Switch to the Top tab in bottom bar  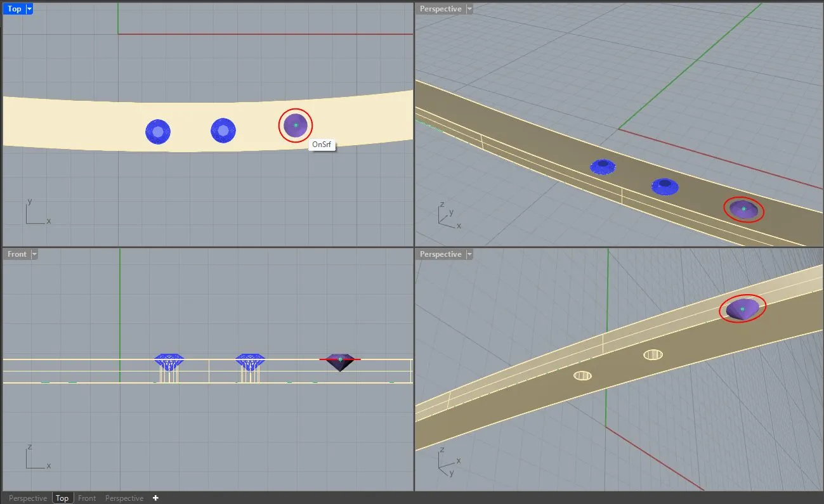click(x=62, y=498)
